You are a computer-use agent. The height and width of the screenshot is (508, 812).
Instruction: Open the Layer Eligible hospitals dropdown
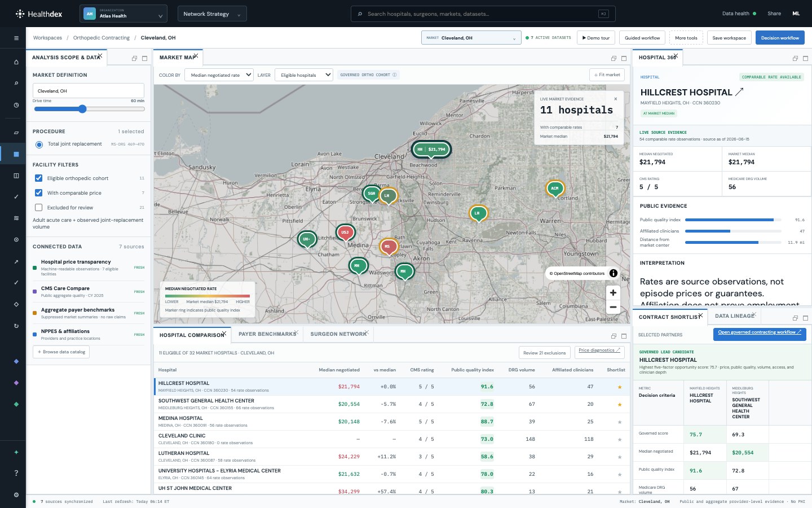tap(304, 75)
